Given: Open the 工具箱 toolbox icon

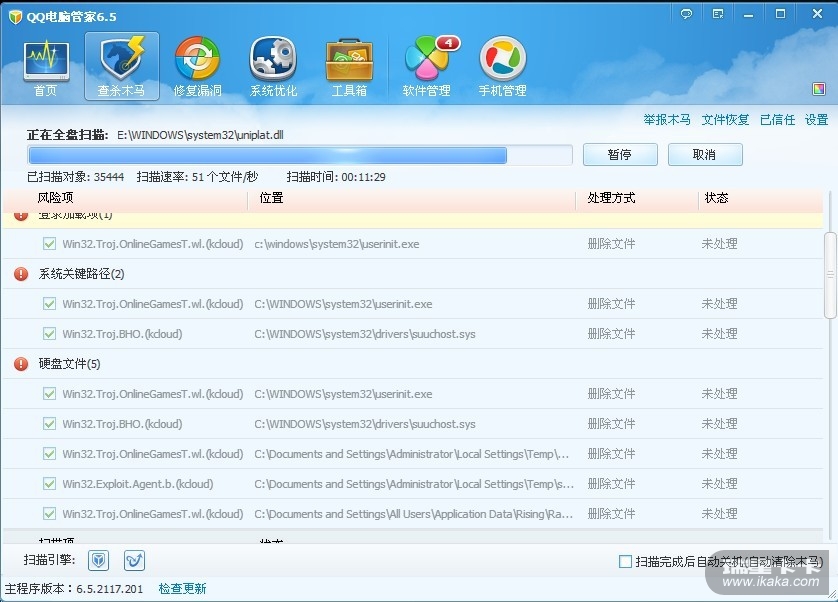Looking at the screenshot, I should coord(349,67).
